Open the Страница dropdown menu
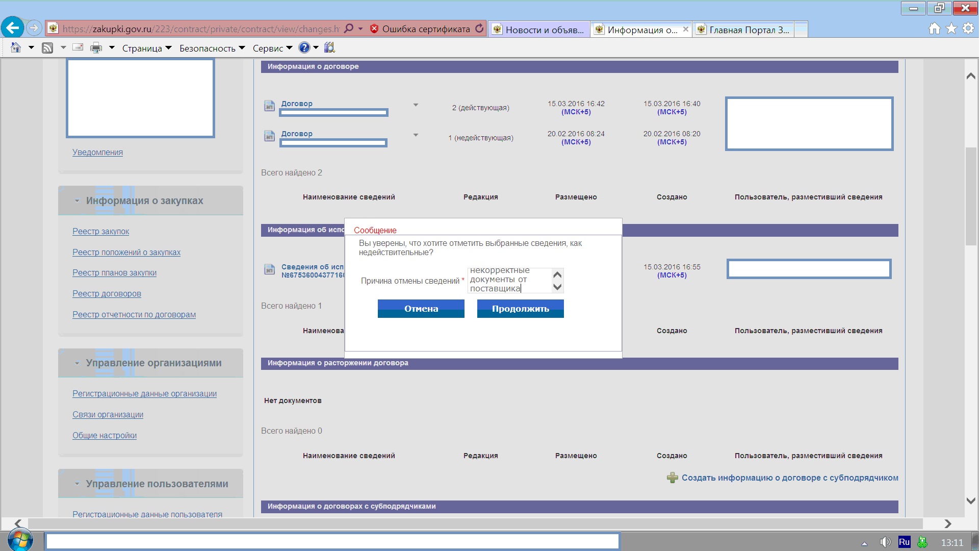 (147, 48)
